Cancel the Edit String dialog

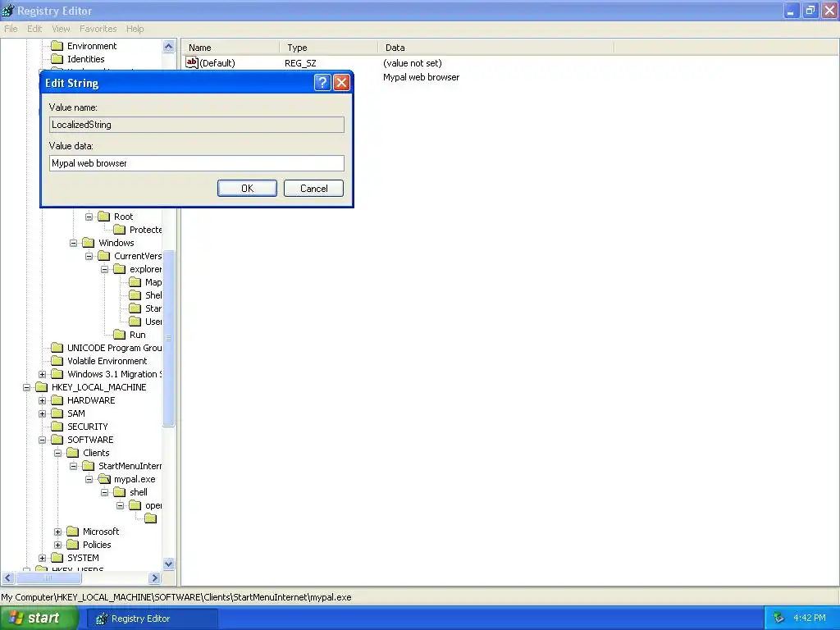(313, 188)
